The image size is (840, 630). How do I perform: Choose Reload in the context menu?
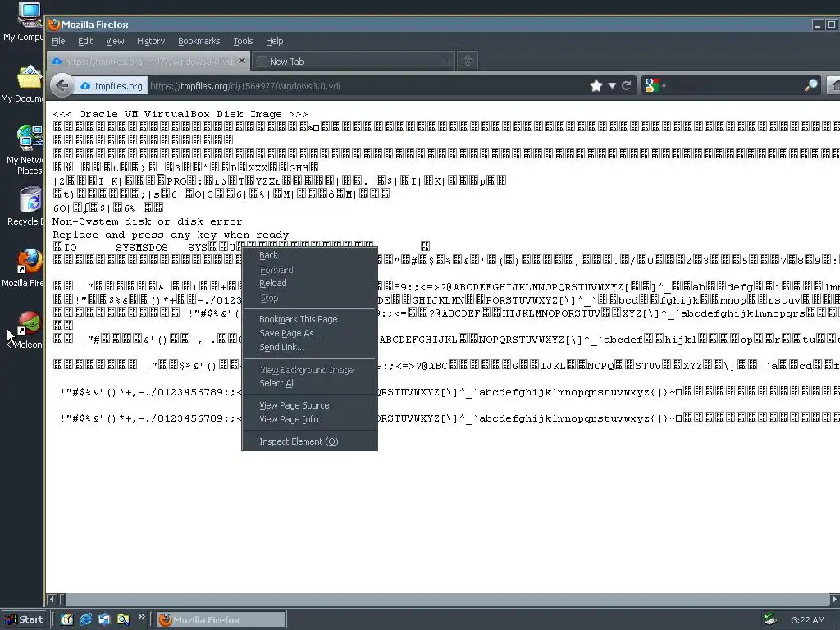click(309, 283)
